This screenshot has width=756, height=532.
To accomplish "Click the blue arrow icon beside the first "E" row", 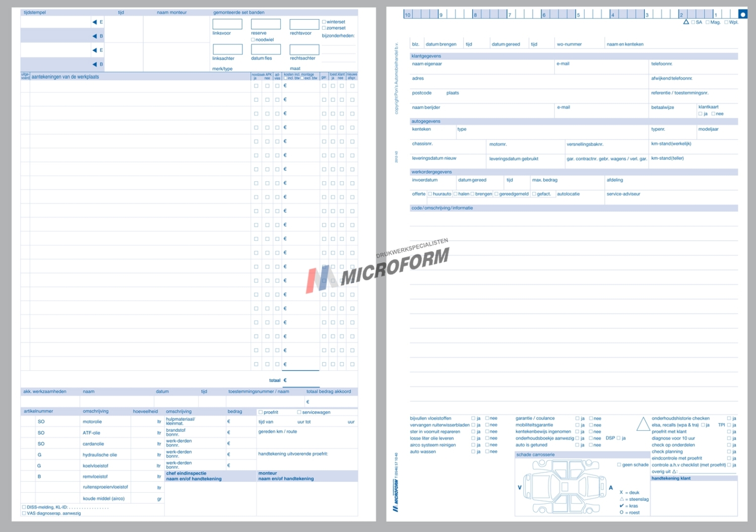I will [x=94, y=22].
